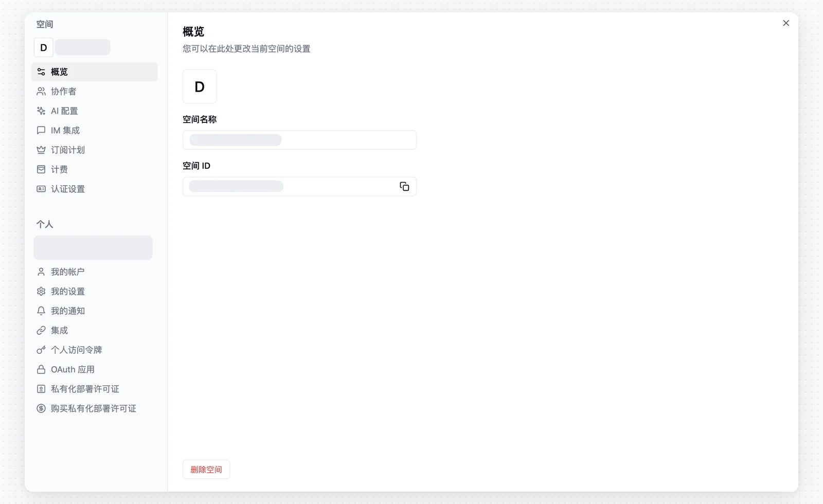The width and height of the screenshot is (823, 504).
Task: Select 购买私有化部署许可证 entry
Action: coord(95,409)
